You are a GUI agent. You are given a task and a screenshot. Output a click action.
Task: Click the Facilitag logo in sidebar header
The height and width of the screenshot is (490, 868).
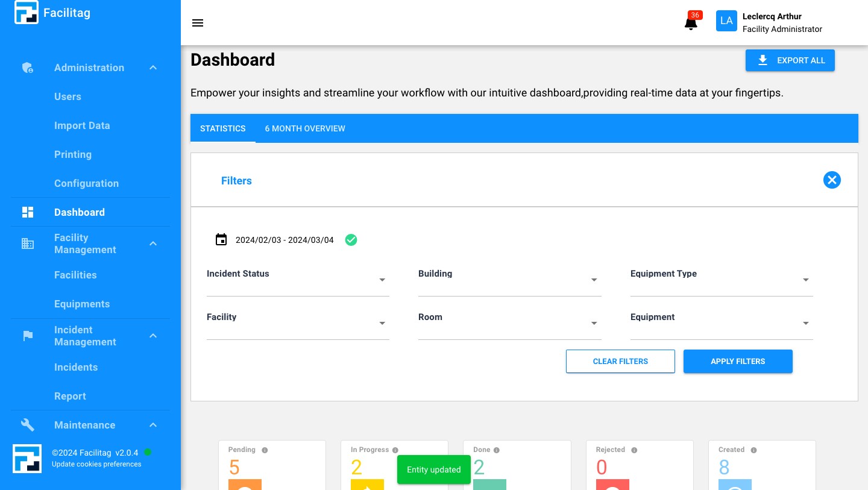(27, 13)
